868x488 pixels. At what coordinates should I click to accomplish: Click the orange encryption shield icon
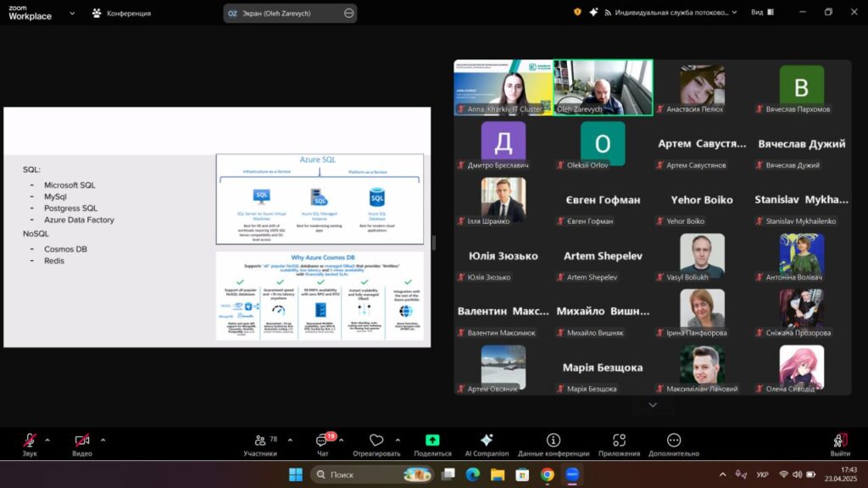(x=577, y=12)
